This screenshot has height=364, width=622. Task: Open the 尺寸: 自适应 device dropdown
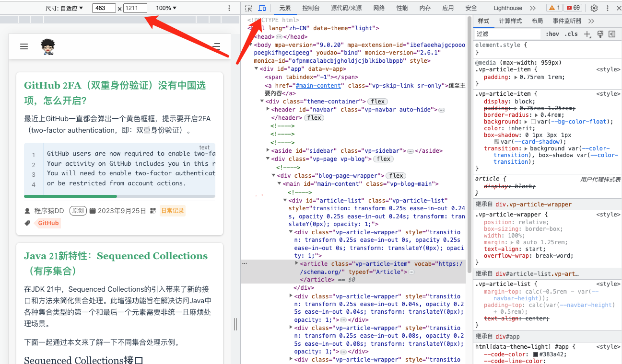pos(64,8)
